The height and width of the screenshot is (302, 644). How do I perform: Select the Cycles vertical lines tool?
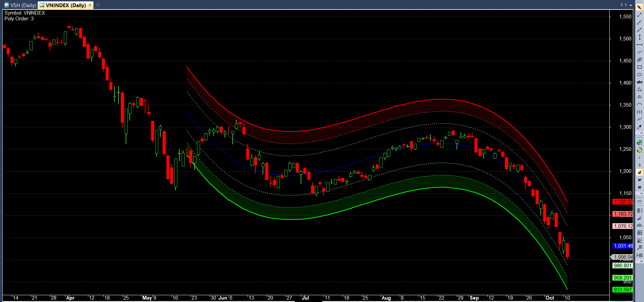639,112
